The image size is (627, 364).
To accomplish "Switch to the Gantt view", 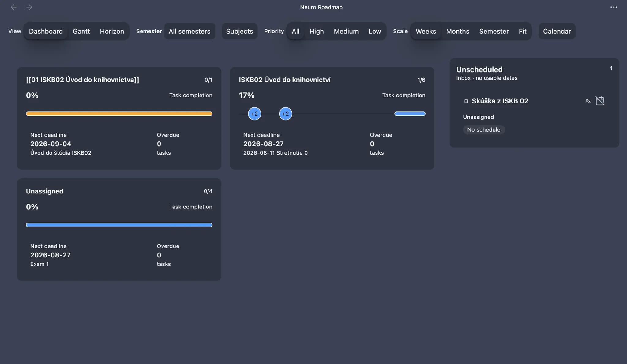I will point(81,31).
